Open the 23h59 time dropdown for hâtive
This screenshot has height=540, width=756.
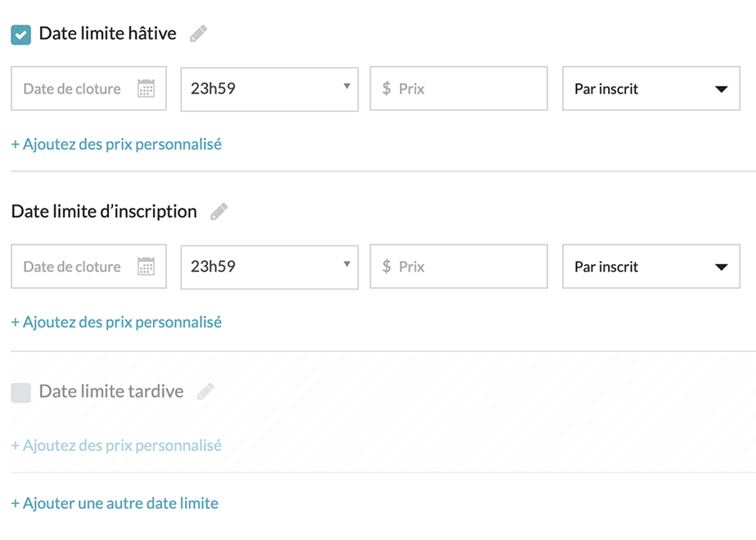coord(269,89)
